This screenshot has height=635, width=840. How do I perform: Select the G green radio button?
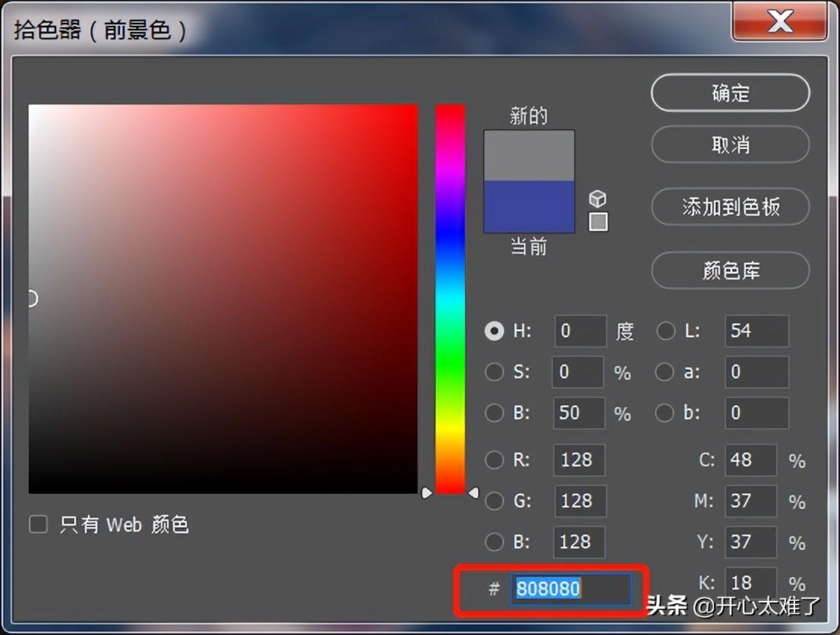(494, 501)
